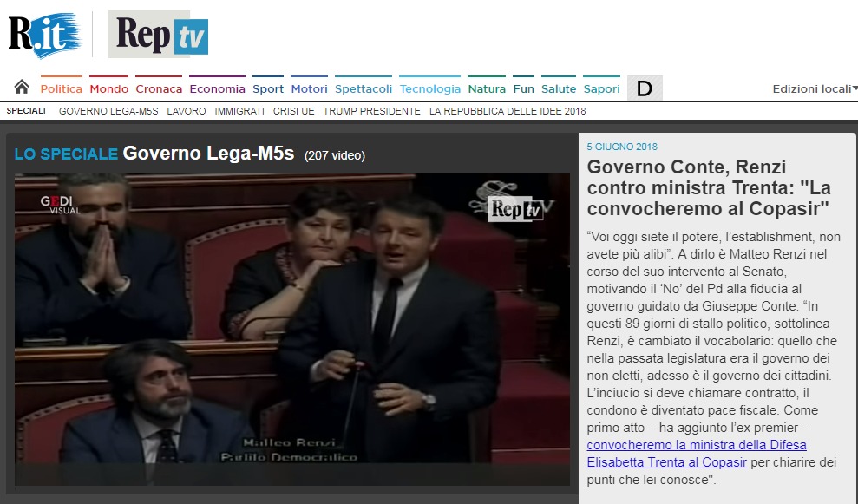
Task: Go to the home page icon
Action: 22,87
